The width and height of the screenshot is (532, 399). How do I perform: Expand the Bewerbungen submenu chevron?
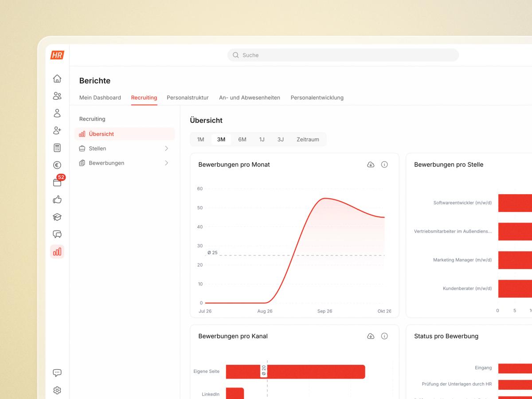(167, 163)
